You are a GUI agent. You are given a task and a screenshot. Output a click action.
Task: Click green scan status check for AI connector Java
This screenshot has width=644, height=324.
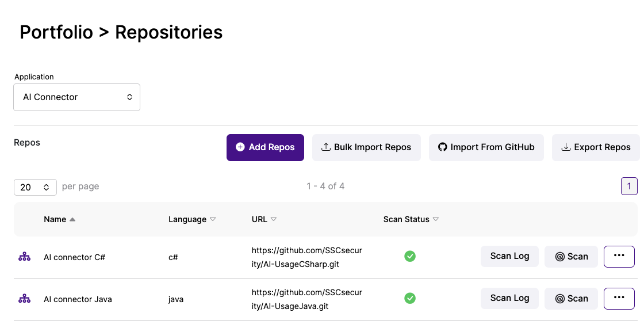[409, 298]
